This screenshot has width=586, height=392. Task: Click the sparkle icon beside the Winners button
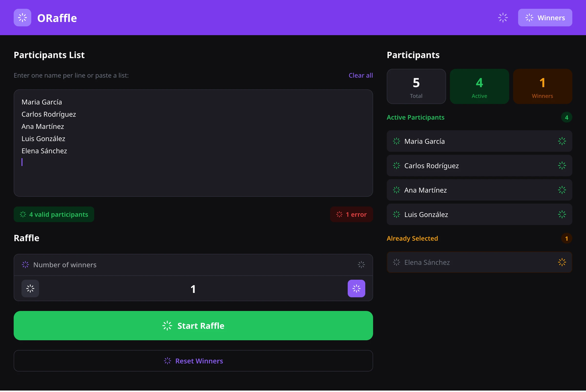(x=503, y=18)
